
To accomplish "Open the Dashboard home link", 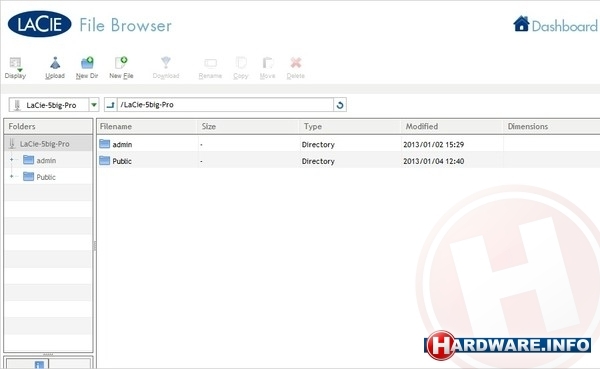I will click(555, 24).
